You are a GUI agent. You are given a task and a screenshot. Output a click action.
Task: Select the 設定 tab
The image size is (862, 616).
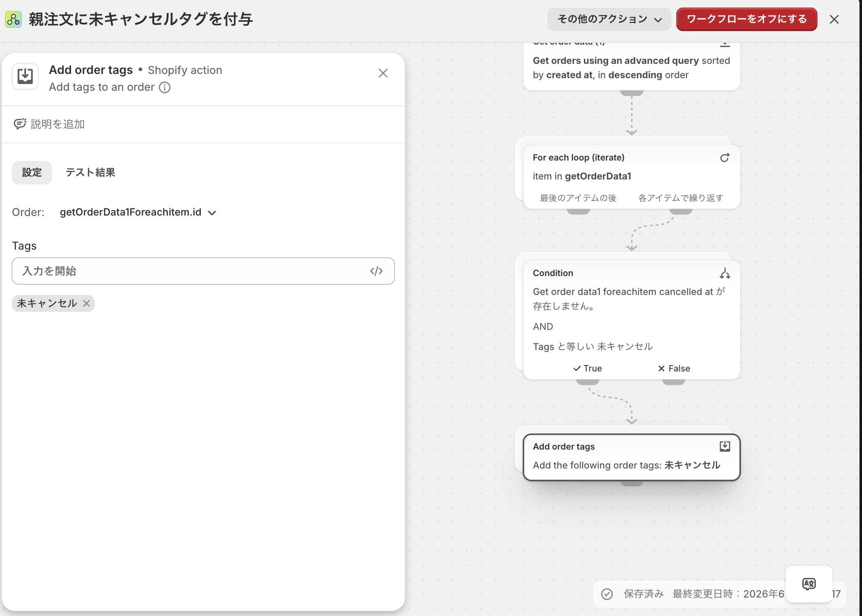coord(32,172)
